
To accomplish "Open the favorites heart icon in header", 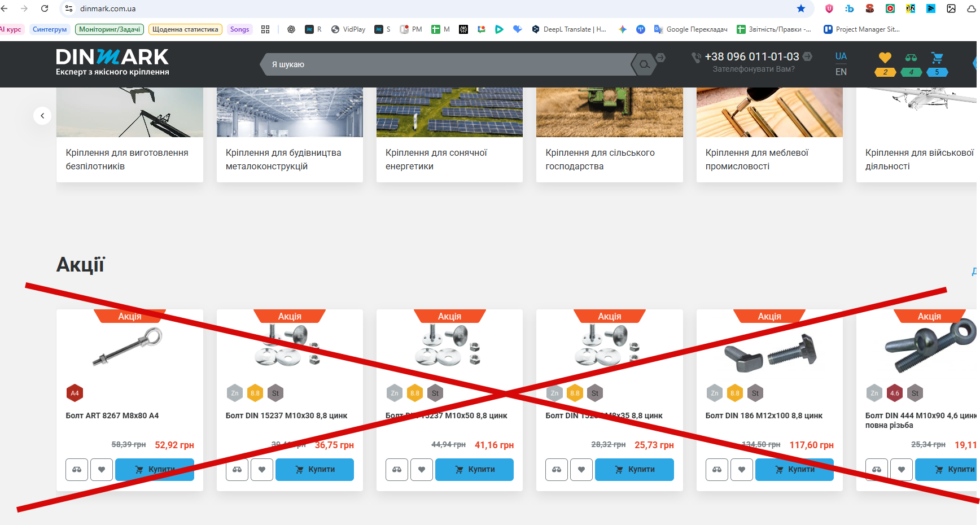I will pos(885,58).
